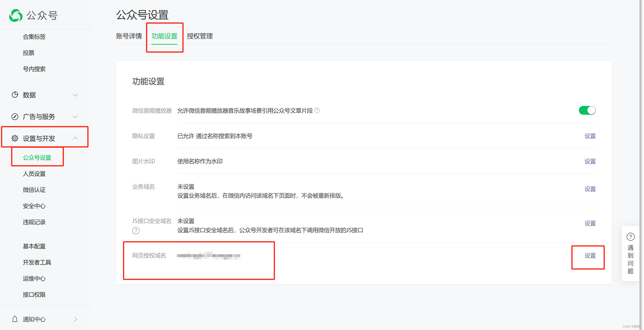Open 号内搜索 in the sidebar

click(34, 69)
